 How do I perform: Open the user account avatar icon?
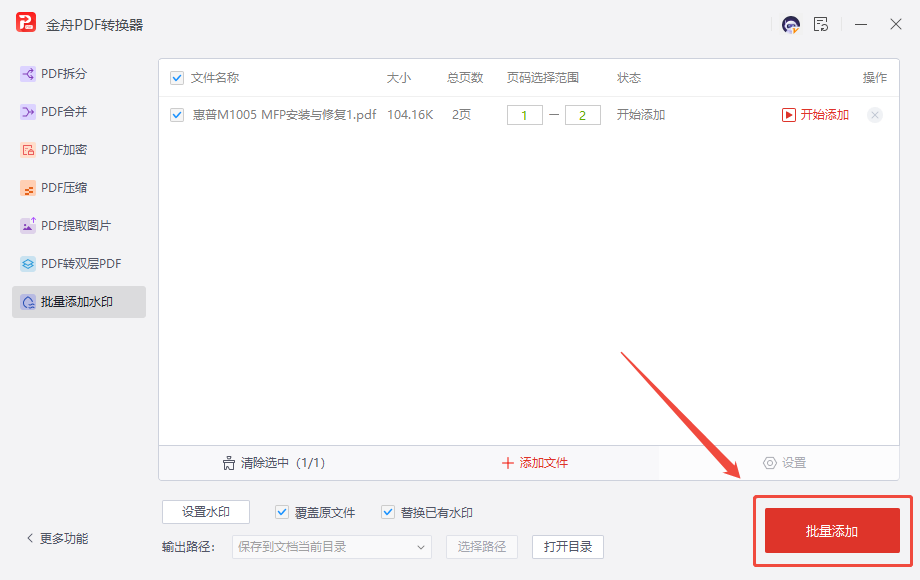(x=790, y=25)
